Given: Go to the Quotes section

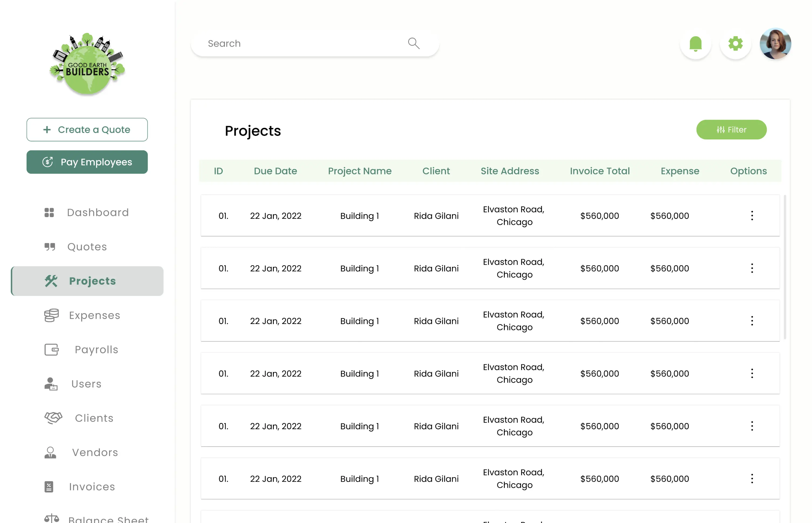Looking at the screenshot, I should tap(87, 247).
